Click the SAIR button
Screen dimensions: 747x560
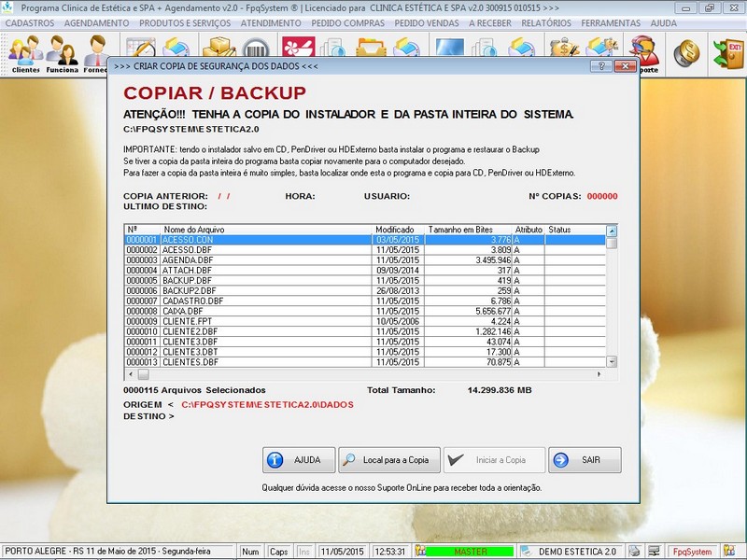[x=585, y=460]
